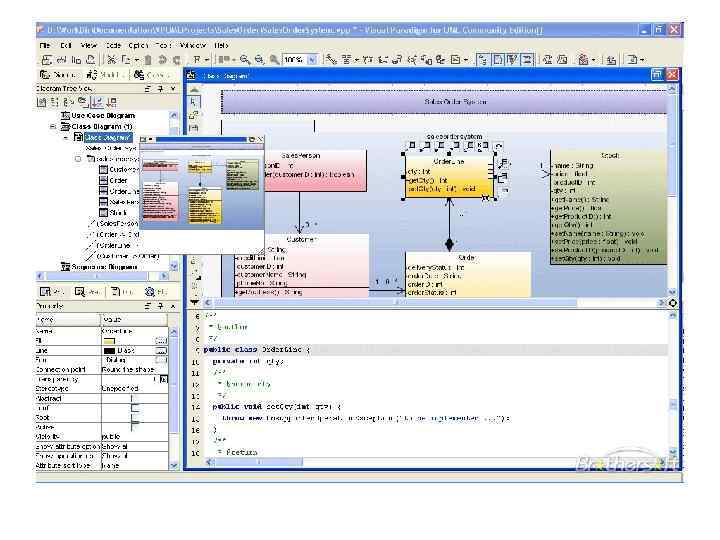The height and width of the screenshot is (540, 720).
Task: Click the Value column header in Property pane
Action: point(134,319)
